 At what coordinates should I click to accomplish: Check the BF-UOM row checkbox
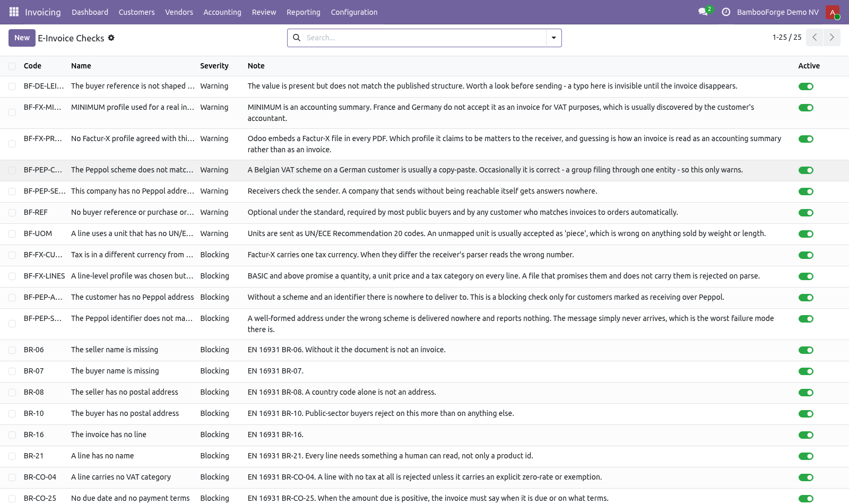coord(12,234)
